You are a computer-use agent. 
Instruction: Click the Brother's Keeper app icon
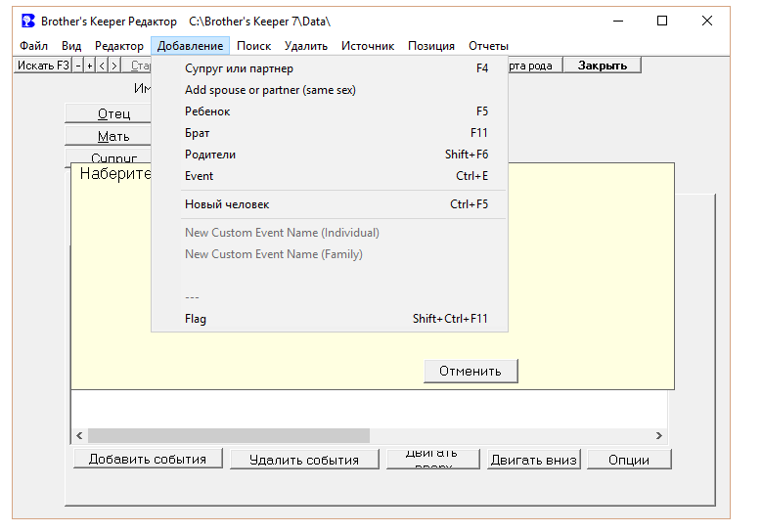point(28,21)
